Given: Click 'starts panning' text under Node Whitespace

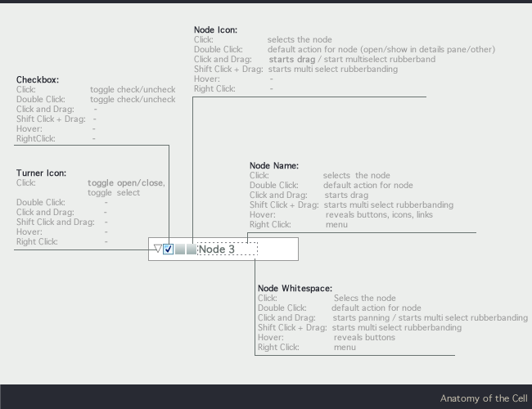Looking at the screenshot, I should 358,317.
